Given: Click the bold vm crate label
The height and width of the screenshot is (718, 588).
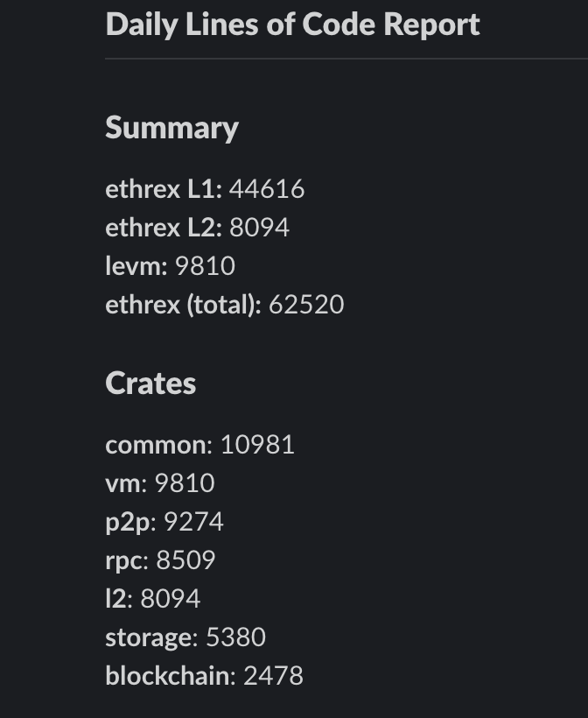Looking at the screenshot, I should [122, 483].
